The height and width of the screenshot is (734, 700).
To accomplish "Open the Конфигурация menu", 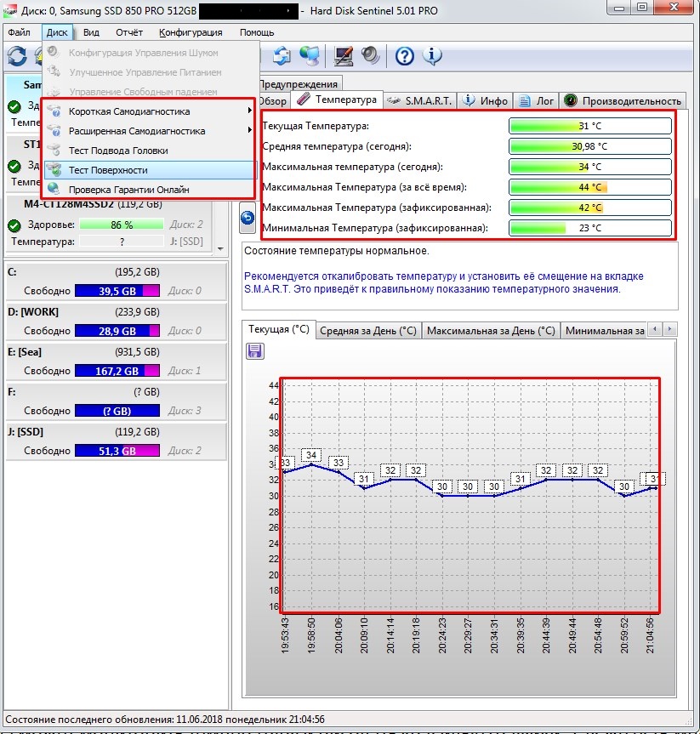I will click(x=191, y=32).
